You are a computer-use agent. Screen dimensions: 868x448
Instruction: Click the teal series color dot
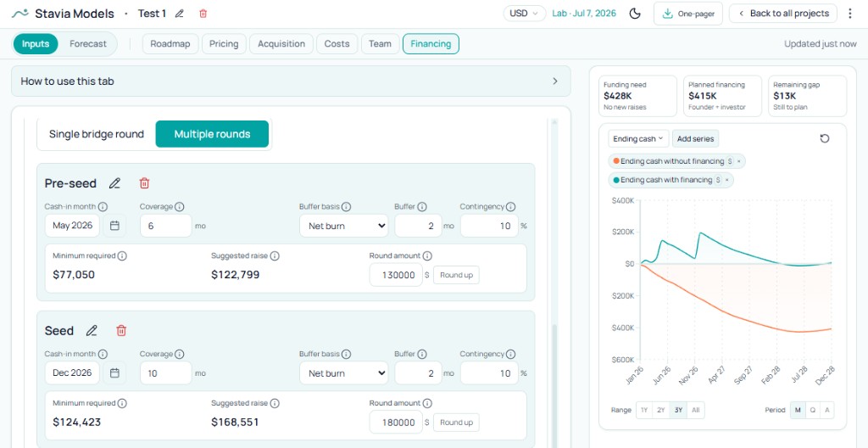pyautogui.click(x=616, y=180)
